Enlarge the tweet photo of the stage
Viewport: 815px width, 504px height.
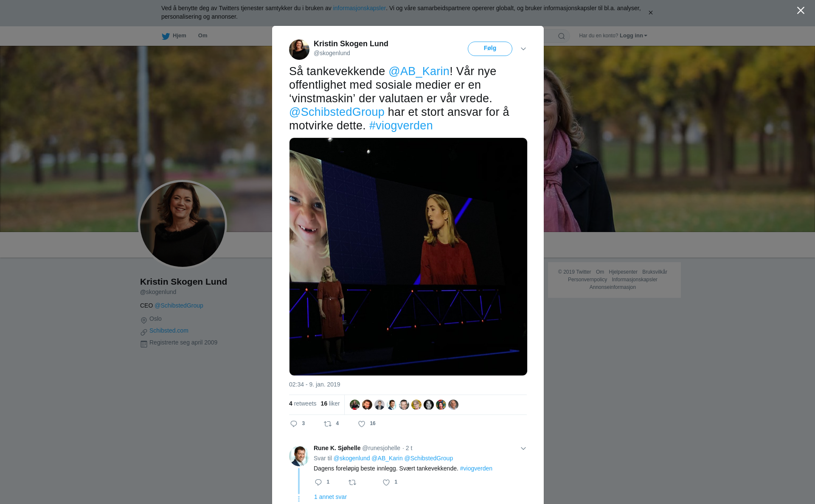coord(408,257)
